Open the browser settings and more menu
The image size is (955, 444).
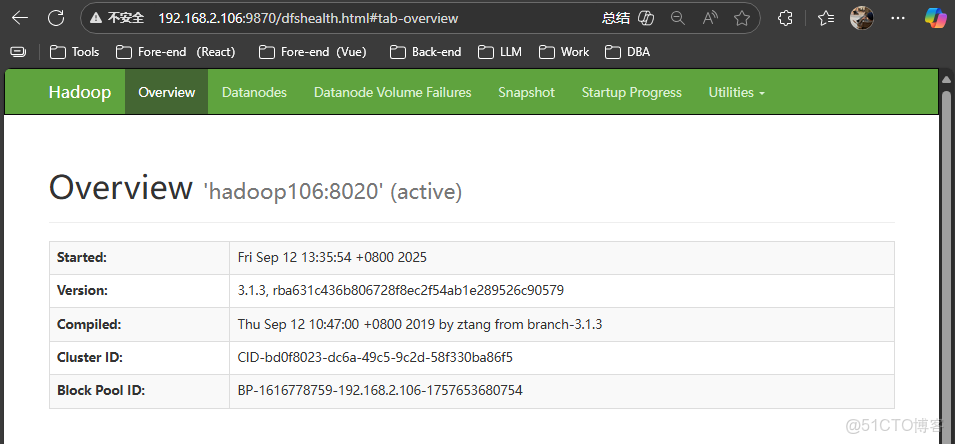pos(898,18)
